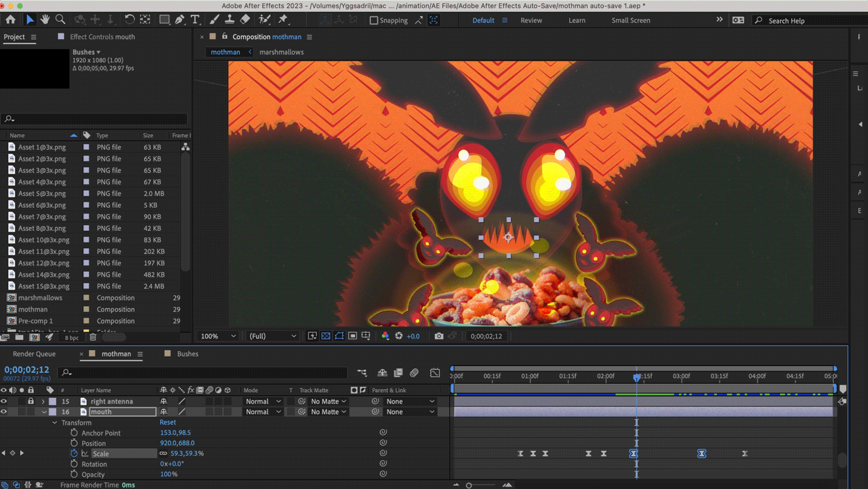
Task: Go to the Home screen icon
Action: [x=10, y=20]
